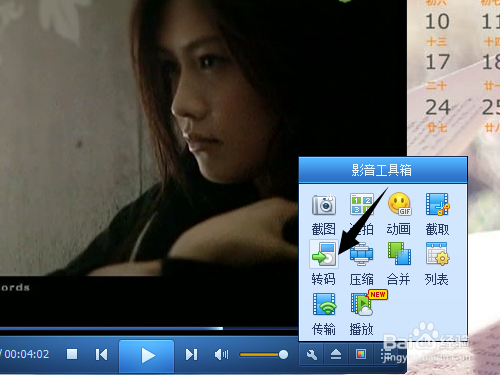500x375 pixels.
Task: Open the 截图 screenshot tool
Action: click(324, 214)
